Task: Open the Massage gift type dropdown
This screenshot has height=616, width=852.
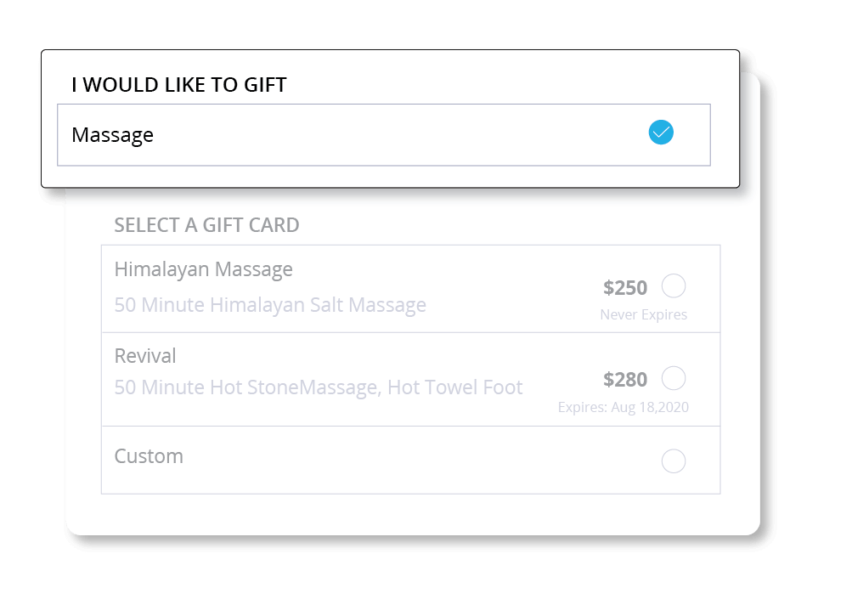Action: pos(382,134)
